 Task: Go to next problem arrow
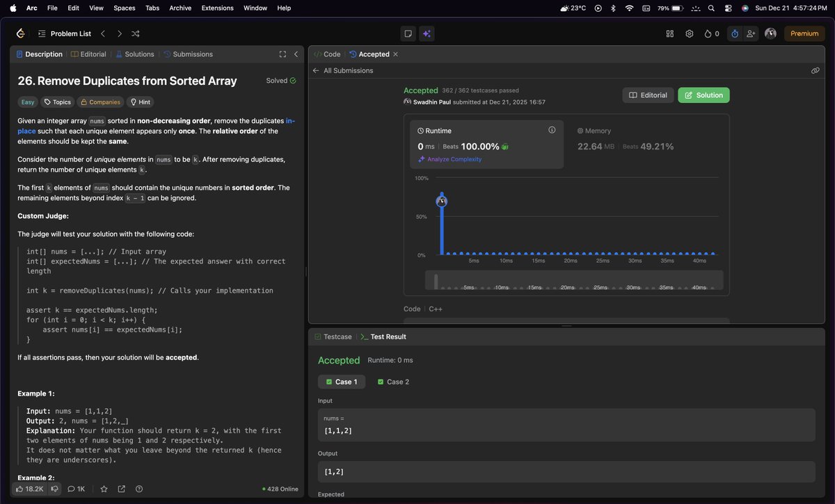tap(119, 33)
